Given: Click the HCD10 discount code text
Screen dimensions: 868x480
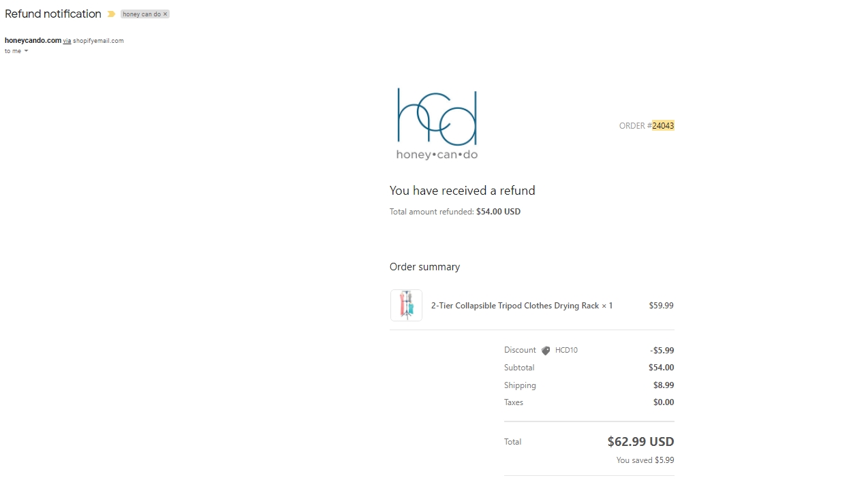Looking at the screenshot, I should [x=566, y=350].
